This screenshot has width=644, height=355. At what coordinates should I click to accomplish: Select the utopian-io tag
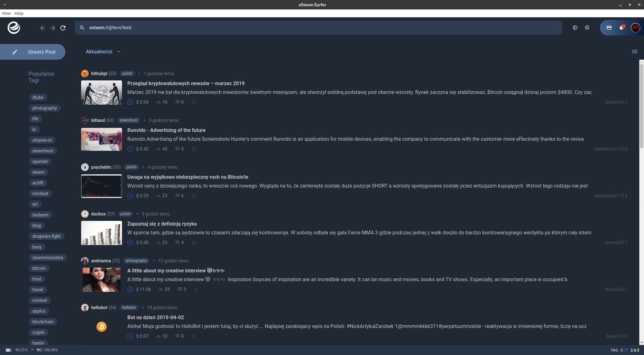pyautogui.click(x=42, y=140)
